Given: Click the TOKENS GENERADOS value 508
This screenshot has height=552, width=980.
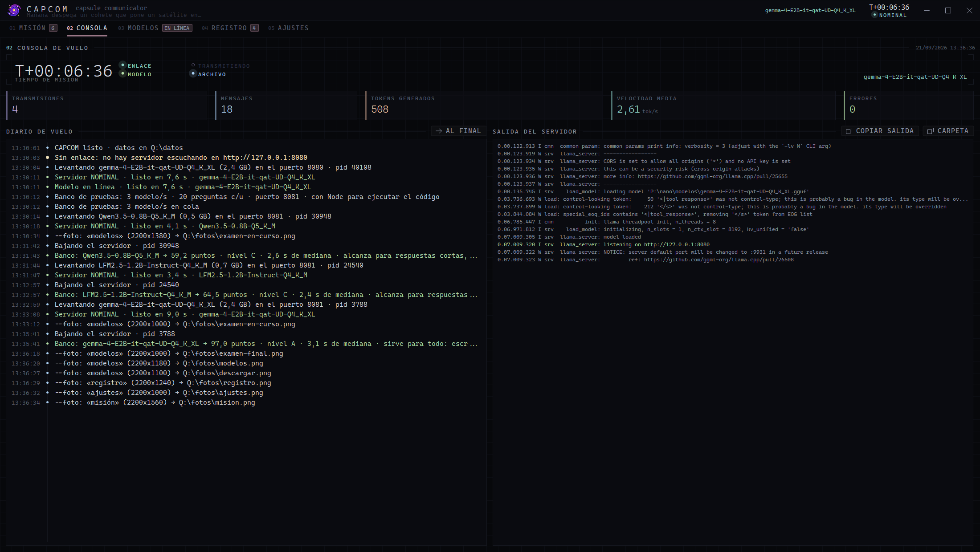Looking at the screenshot, I should point(380,110).
